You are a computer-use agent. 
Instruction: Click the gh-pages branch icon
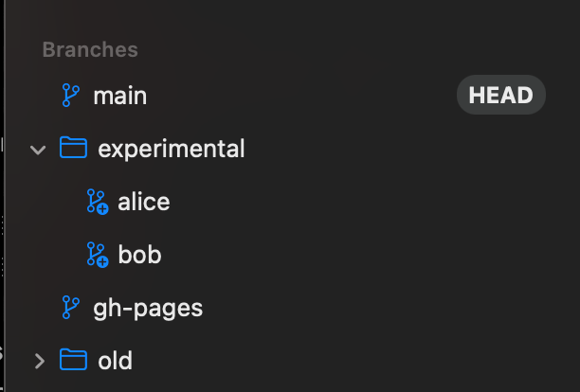71,308
